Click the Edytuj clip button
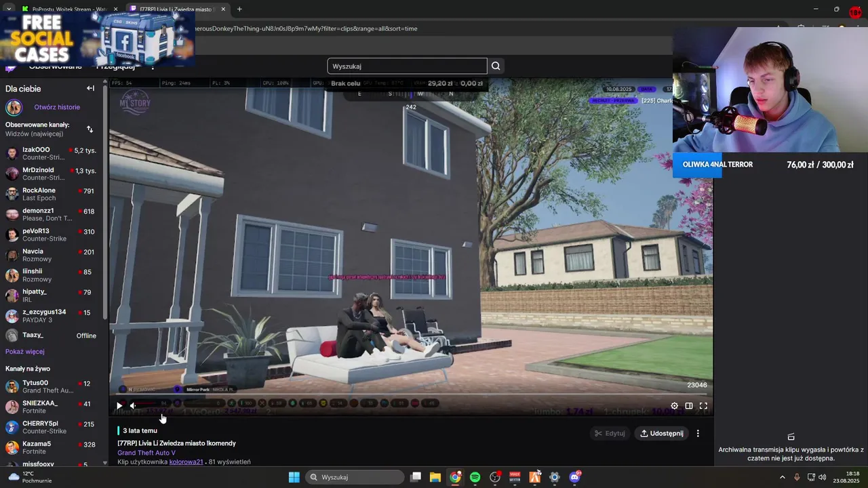Viewport: 868px width, 488px height. [610, 433]
